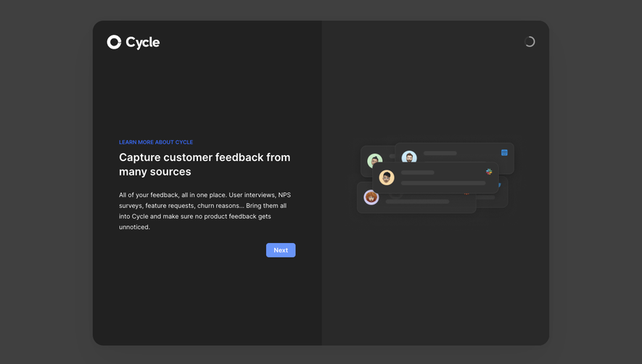
Task: Click the loading spinner icon
Action: click(x=530, y=42)
